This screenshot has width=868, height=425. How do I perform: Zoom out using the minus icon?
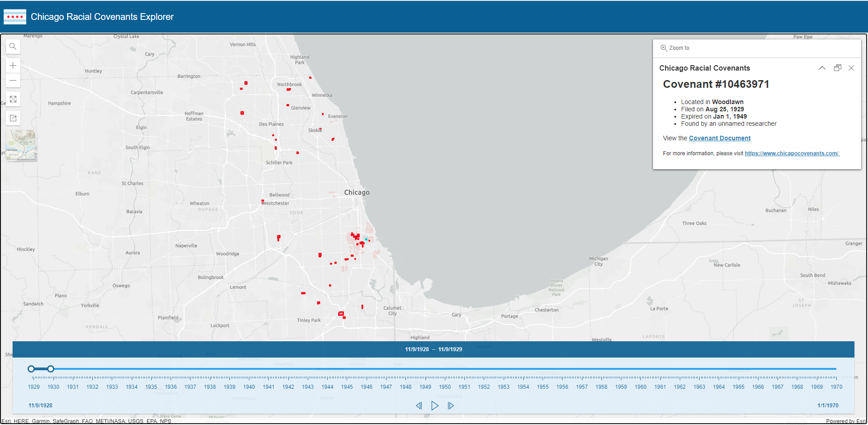(13, 81)
